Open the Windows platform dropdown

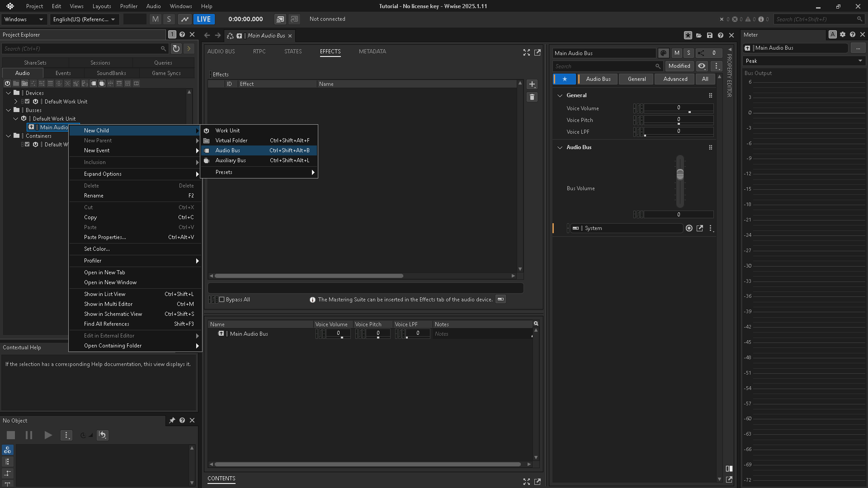[x=24, y=19]
